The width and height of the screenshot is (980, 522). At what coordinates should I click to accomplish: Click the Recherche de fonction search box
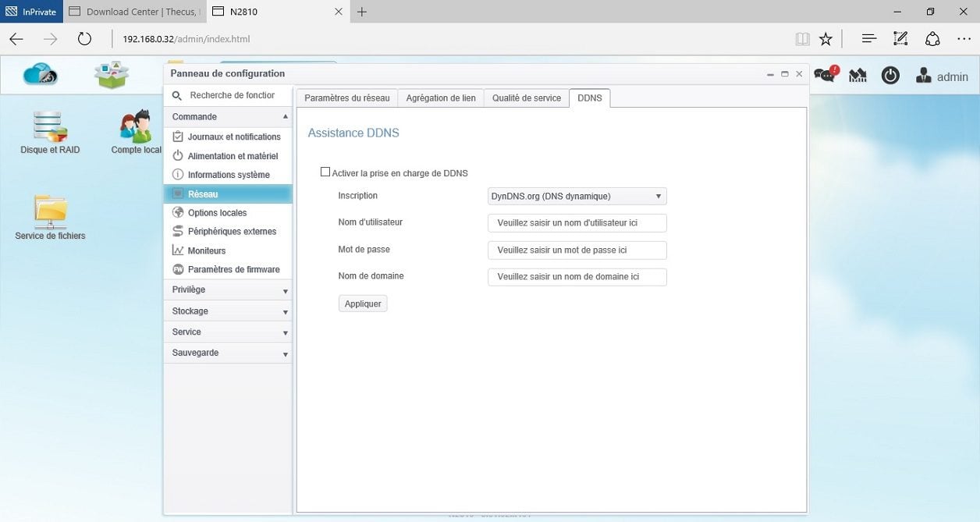pos(232,95)
